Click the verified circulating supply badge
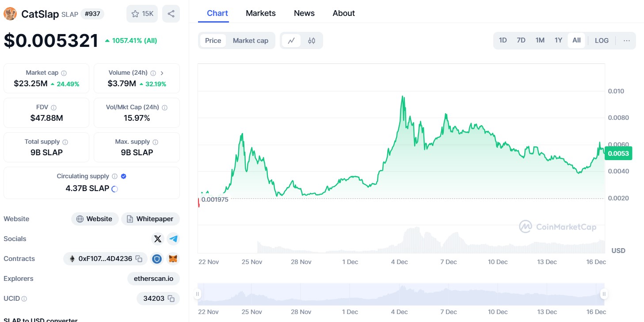644x322 pixels. tap(124, 176)
